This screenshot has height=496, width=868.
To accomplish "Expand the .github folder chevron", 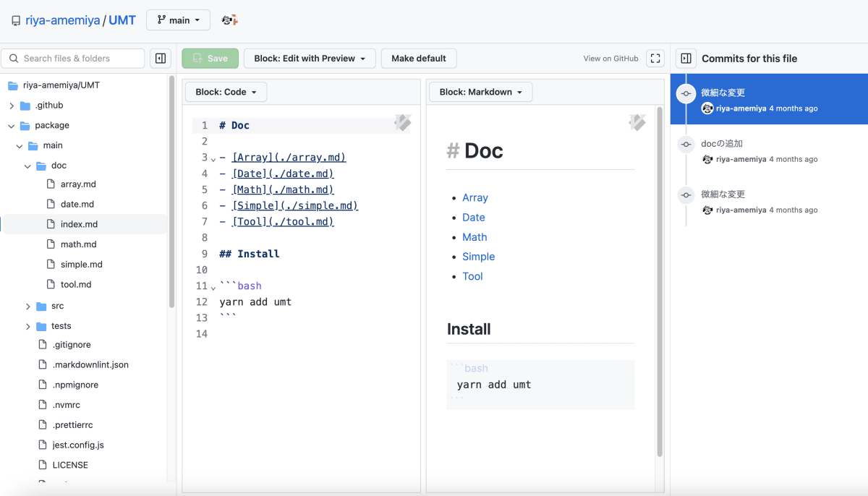I will point(12,106).
